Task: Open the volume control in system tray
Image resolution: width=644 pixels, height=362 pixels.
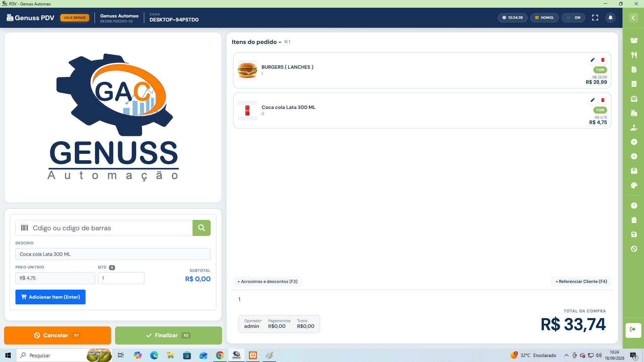Action: [x=599, y=355]
